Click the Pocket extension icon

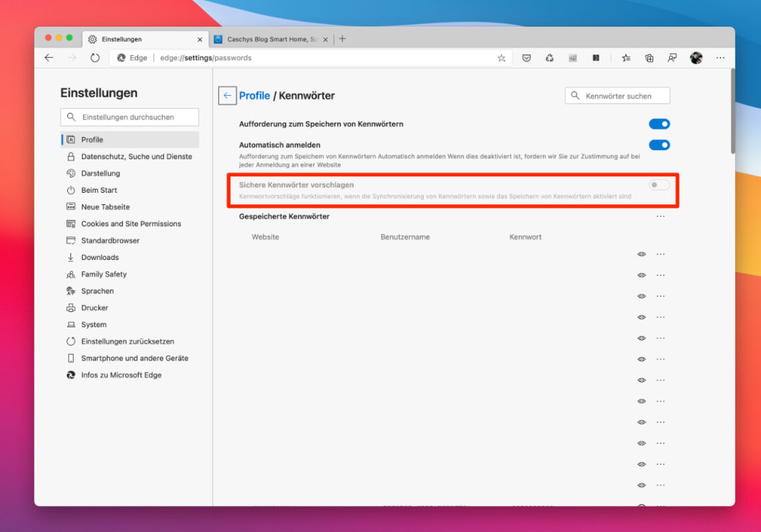pyautogui.click(x=526, y=58)
